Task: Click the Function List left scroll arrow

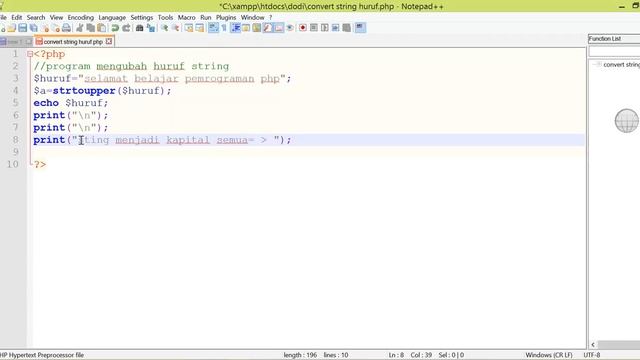Action: 593,344
